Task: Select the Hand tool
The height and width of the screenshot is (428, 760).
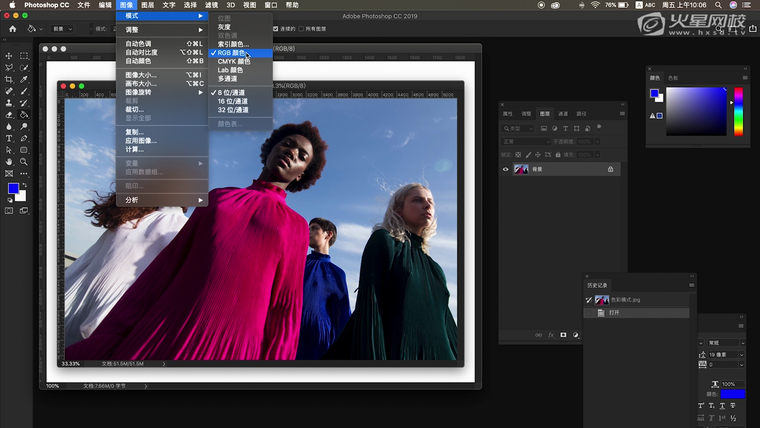Action: (x=9, y=161)
